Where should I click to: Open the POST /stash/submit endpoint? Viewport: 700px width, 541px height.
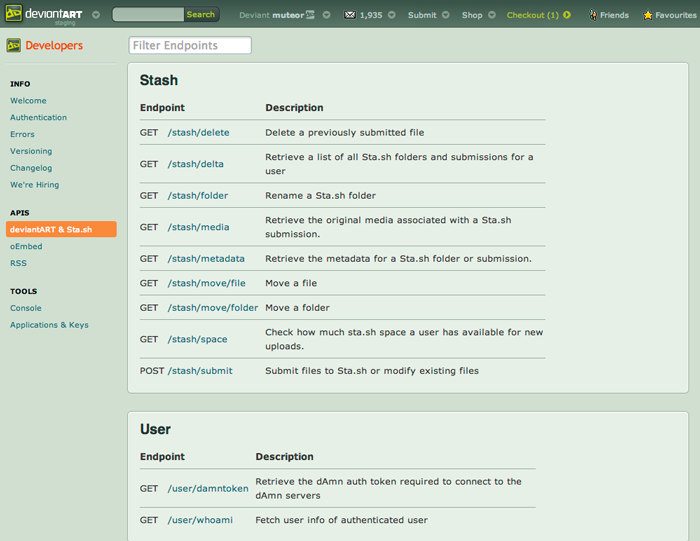pos(200,371)
